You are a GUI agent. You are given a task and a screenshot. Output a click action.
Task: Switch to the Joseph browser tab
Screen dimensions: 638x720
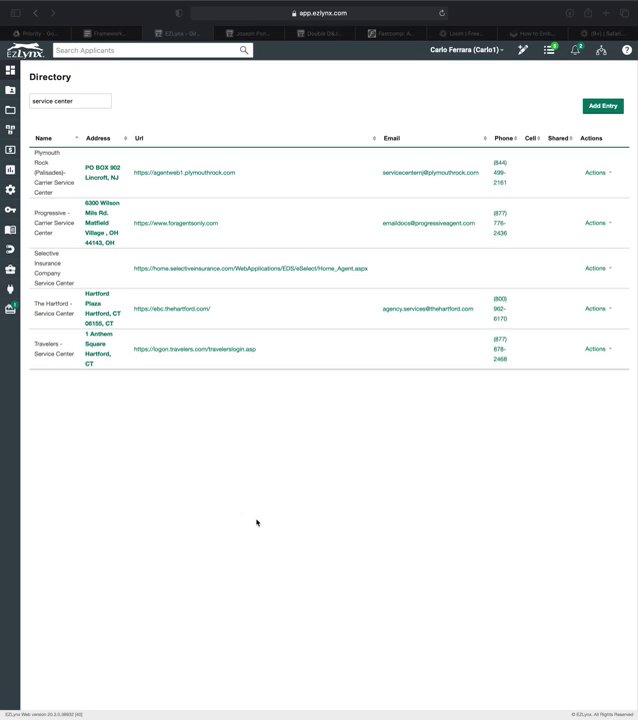point(248,34)
